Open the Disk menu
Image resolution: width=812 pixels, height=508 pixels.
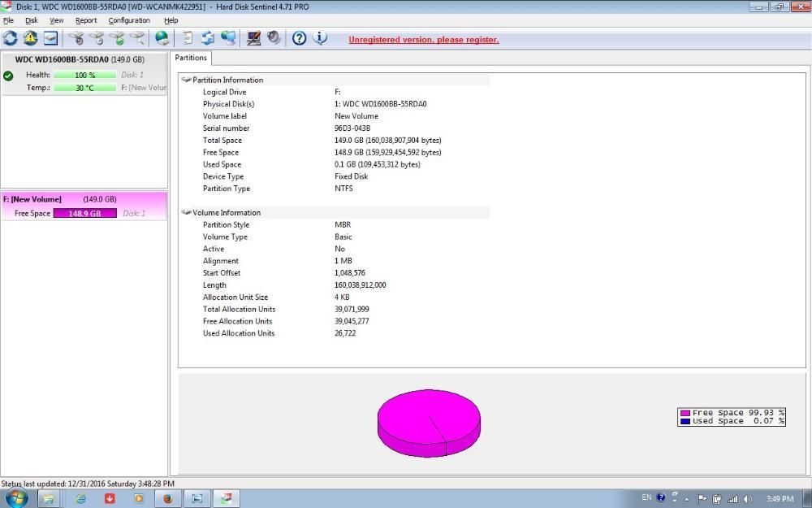click(32, 20)
